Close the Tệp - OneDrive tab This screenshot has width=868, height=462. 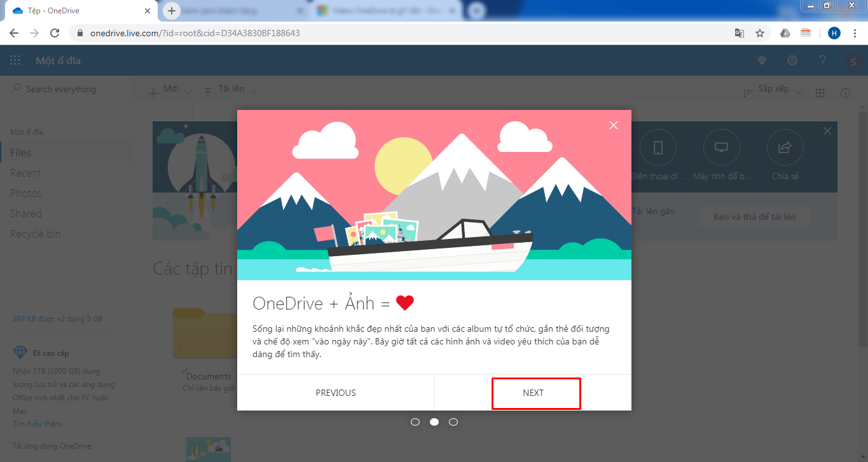coord(148,11)
